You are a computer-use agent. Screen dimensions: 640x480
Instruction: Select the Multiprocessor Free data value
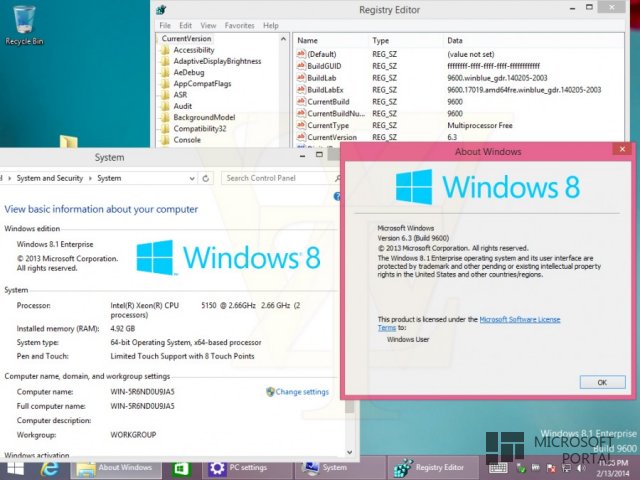click(x=480, y=126)
